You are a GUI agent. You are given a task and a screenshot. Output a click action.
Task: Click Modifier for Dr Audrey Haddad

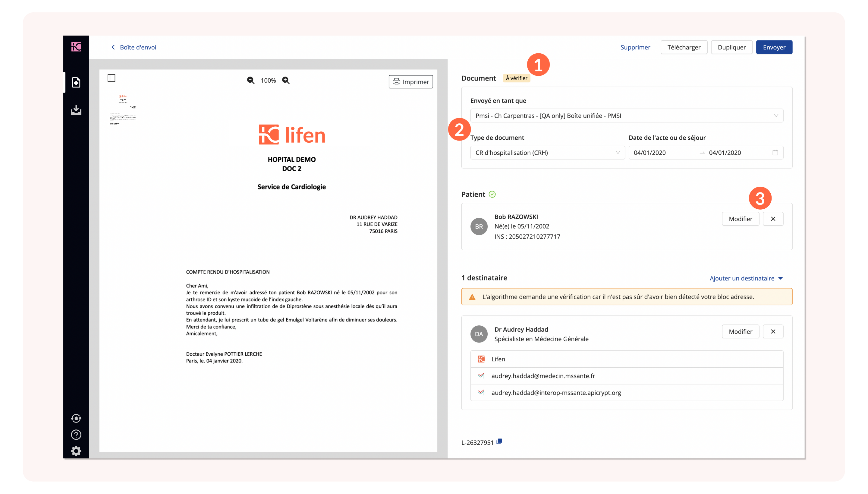click(740, 331)
